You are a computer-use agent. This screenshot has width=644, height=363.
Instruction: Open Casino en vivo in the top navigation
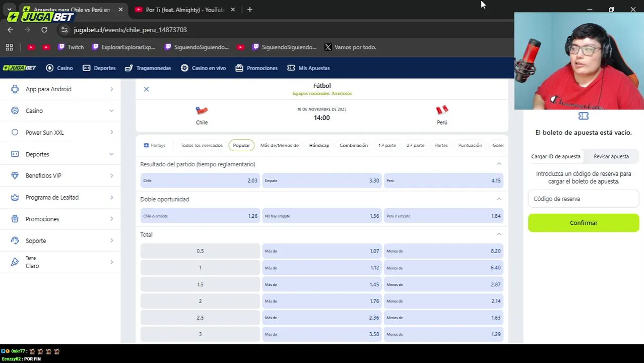pos(203,68)
